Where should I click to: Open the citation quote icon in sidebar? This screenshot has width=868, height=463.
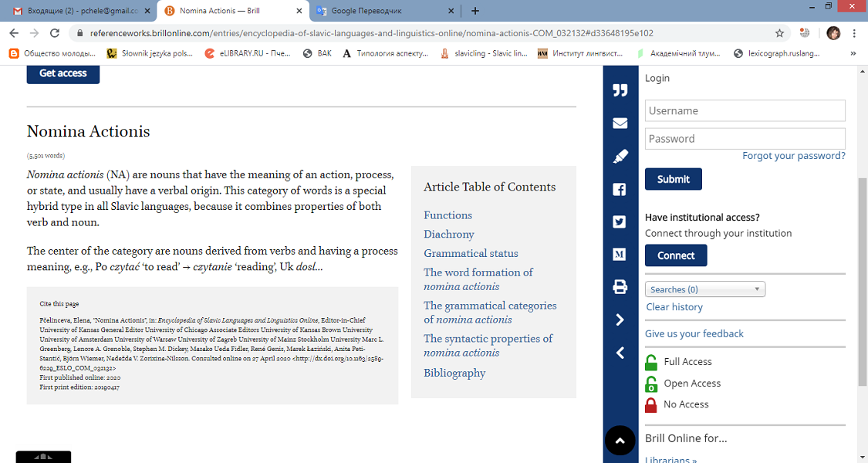click(x=620, y=90)
